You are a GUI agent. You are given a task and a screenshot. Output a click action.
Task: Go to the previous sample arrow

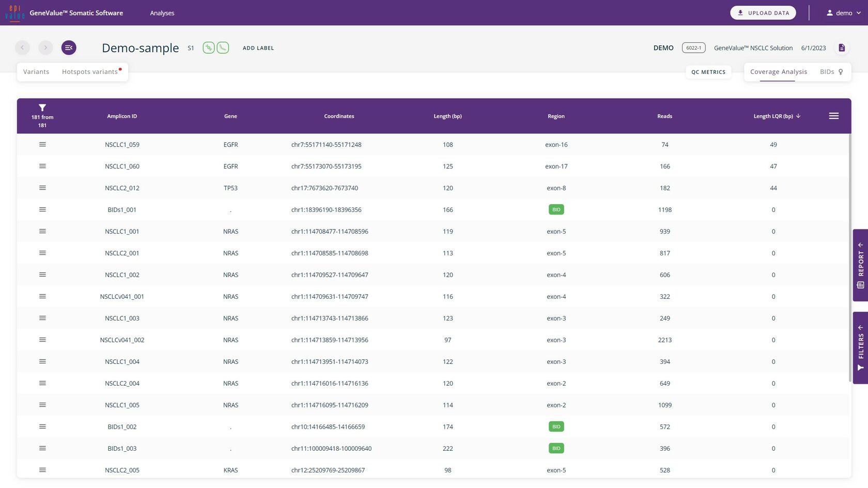pyautogui.click(x=22, y=48)
